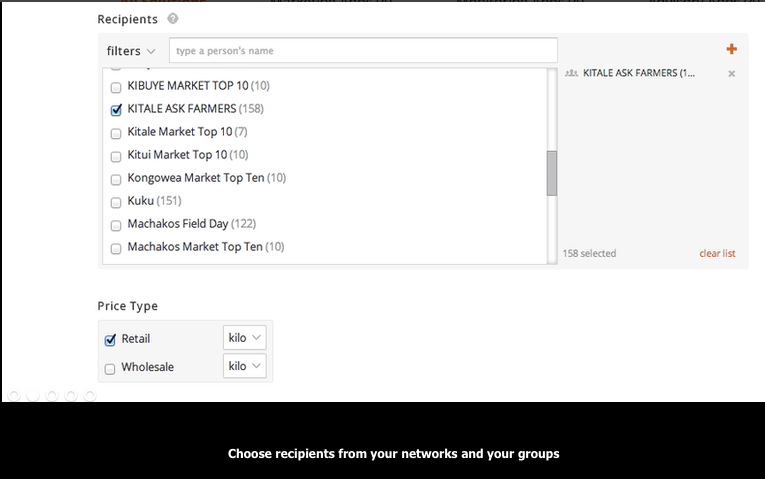Go to the first slide indicator dot
Screen dimensions: 765x479
pyautogui.click(x=14, y=396)
